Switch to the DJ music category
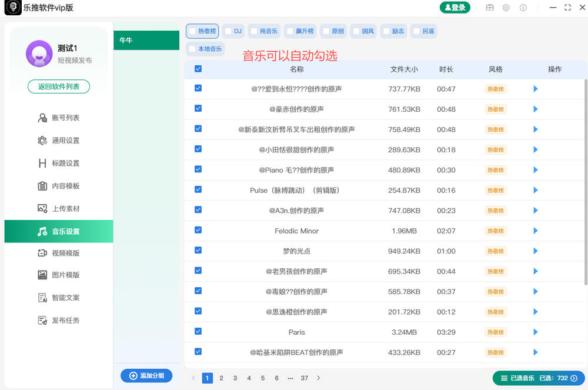The image size is (588, 390). click(233, 31)
